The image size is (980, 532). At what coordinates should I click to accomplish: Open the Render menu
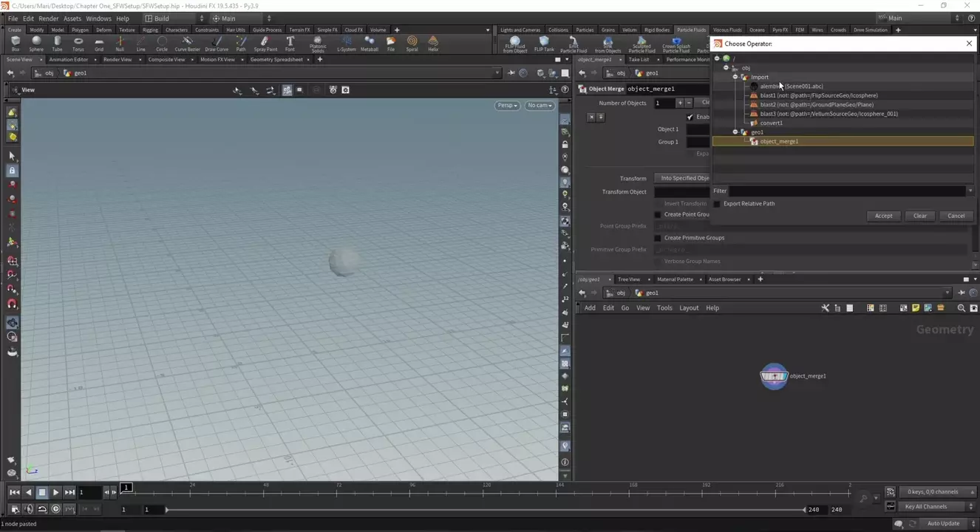pos(48,18)
